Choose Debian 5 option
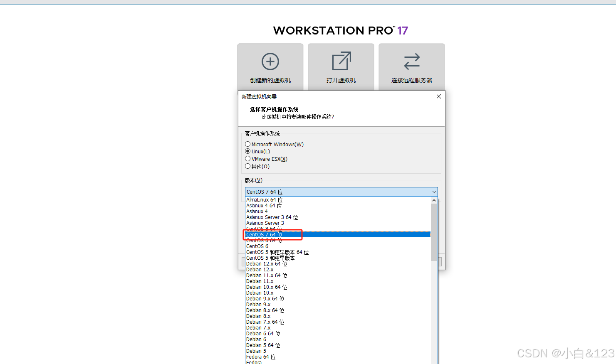 pos(338,351)
